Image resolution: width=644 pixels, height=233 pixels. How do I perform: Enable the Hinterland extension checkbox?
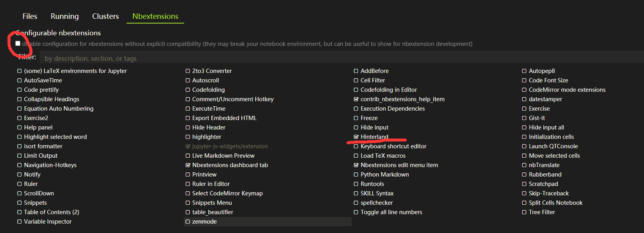(x=356, y=137)
